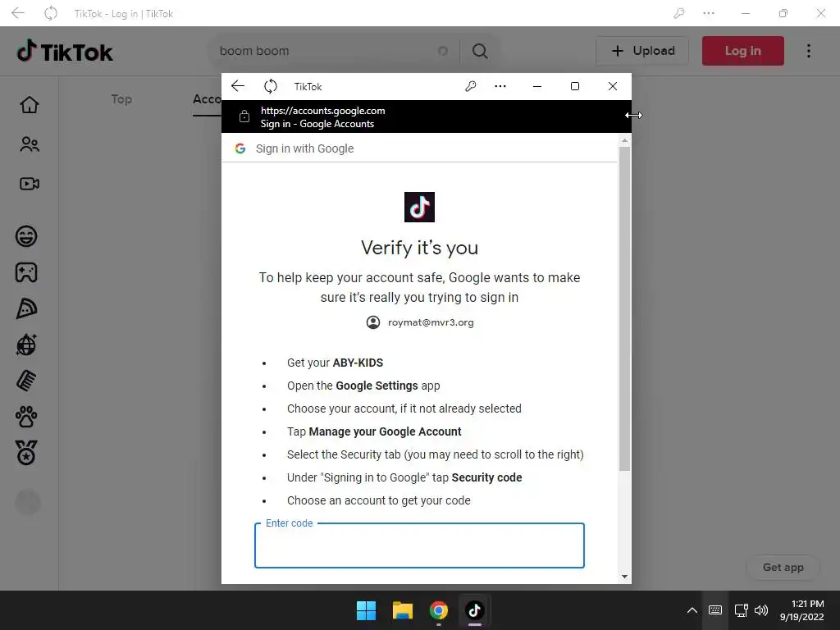This screenshot has height=630, width=840.
Task: Select the Dance disco ball category icon
Action: (26, 345)
